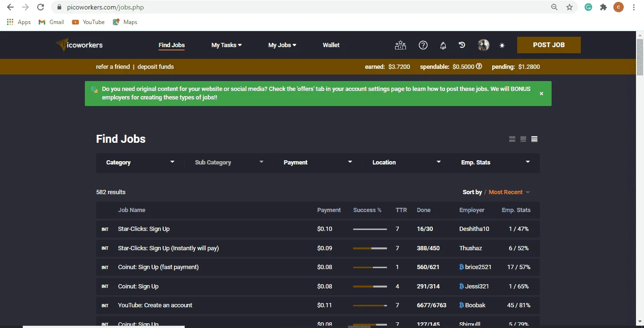Screen dimensions: 644x328
Task: Click the POST JOB button
Action: pyautogui.click(x=549, y=45)
